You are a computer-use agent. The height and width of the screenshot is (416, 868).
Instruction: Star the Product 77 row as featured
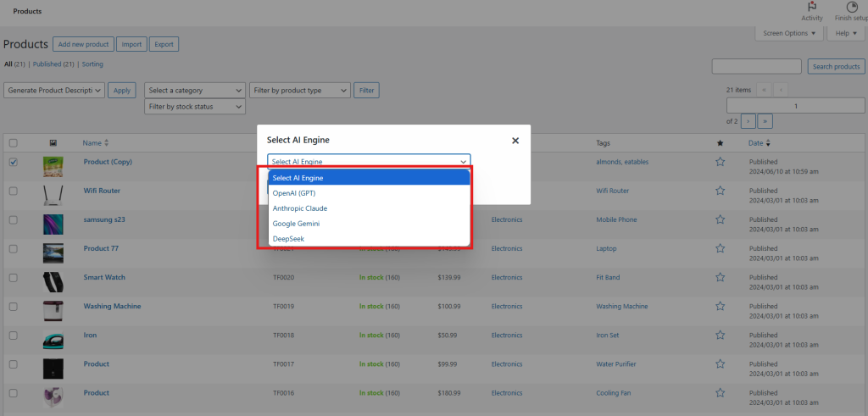point(721,248)
